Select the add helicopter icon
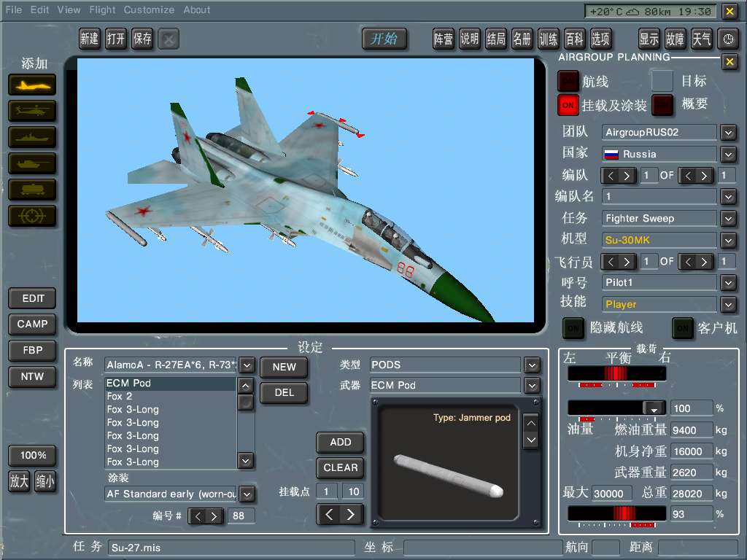 click(x=32, y=112)
